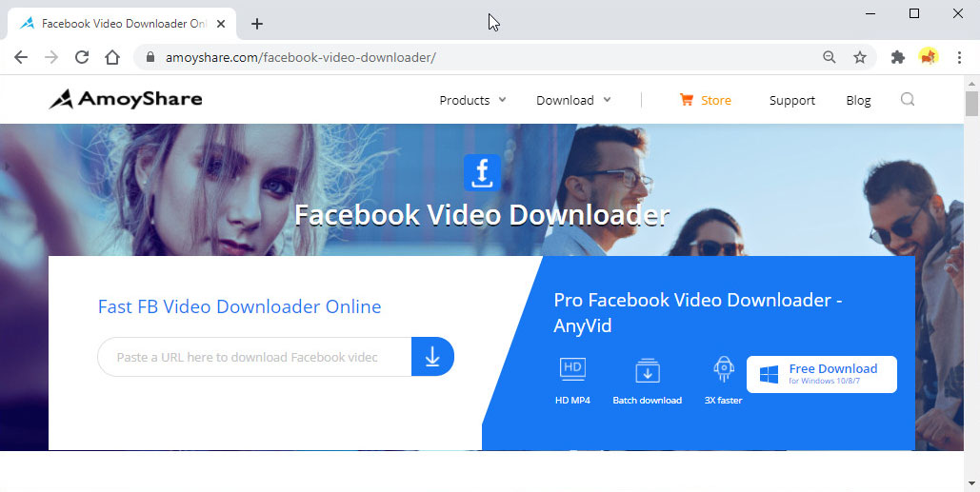Expand the Download dropdown menu
The width and height of the screenshot is (980, 492).
click(x=573, y=100)
